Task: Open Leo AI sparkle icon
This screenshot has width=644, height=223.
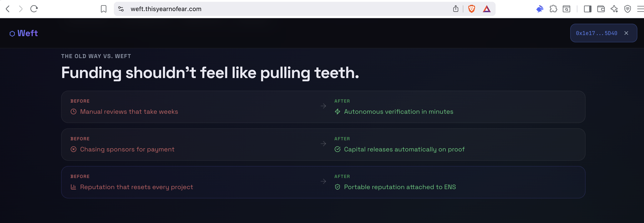Action: tap(614, 9)
